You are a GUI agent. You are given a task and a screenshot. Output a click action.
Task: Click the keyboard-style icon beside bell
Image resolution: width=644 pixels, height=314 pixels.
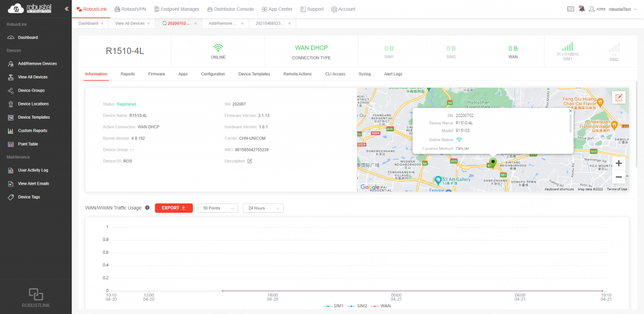click(x=570, y=9)
